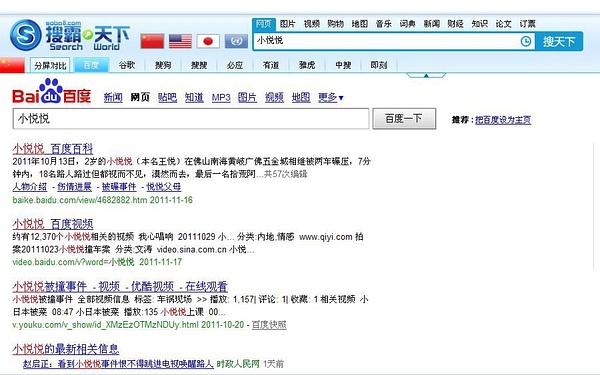Switch to 网页 search category tab
Viewport: 600px width, 375px height.
tap(263, 24)
